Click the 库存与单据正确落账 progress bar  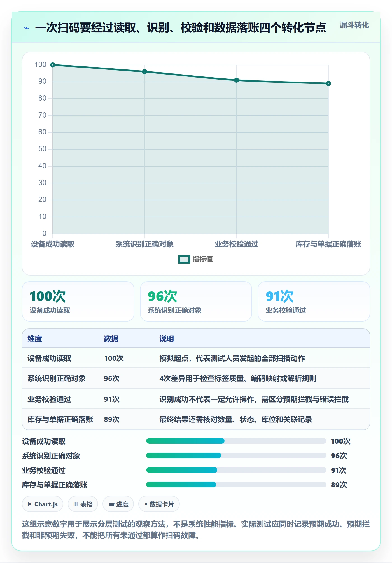[x=236, y=485]
